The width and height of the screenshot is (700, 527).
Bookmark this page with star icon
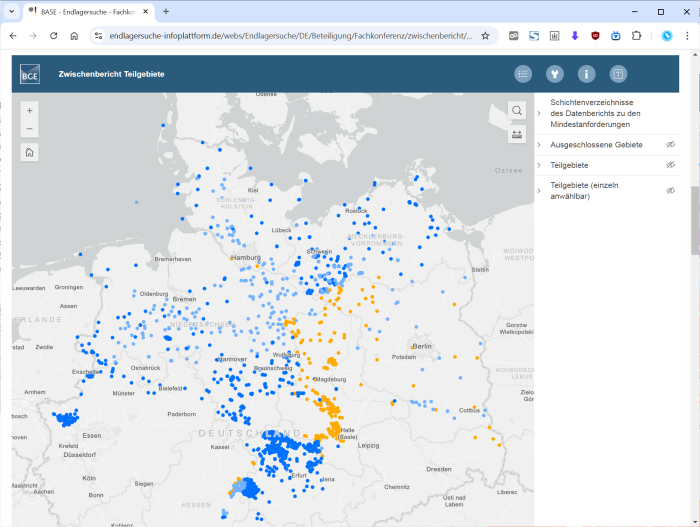click(485, 35)
